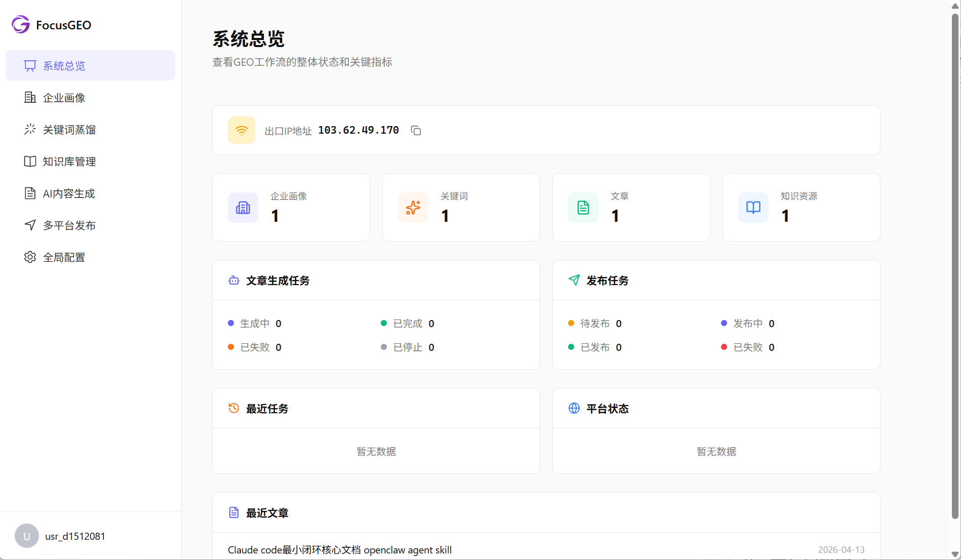961x560 pixels.
Task: Open the Claude code article entry
Action: click(x=339, y=549)
